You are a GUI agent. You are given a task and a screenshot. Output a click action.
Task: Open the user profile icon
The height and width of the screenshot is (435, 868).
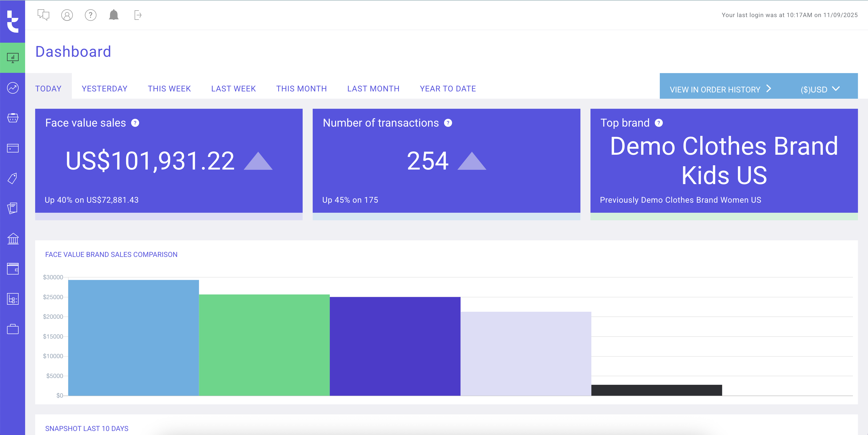click(x=67, y=15)
